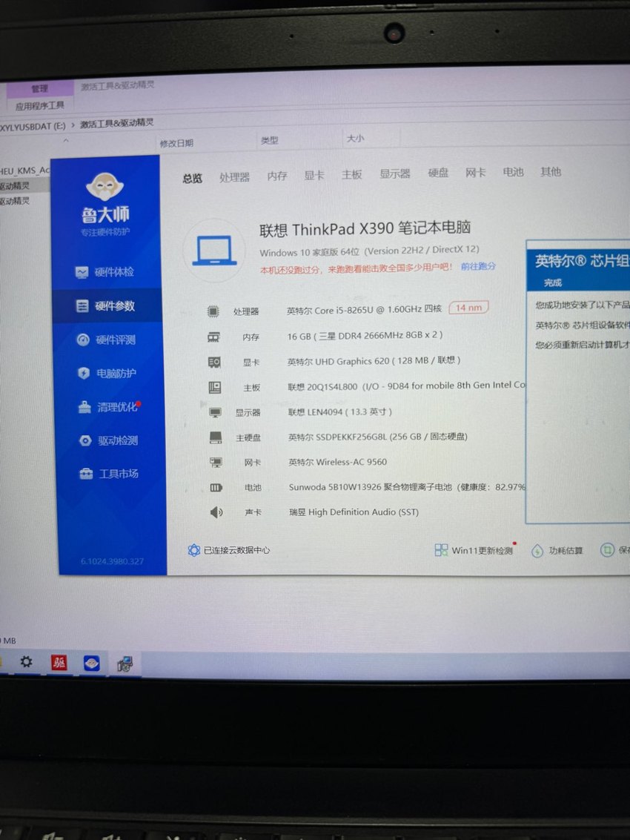630x840 pixels.
Task: Click XYLYUSBDAT (E:) in the Explorer address bar
Action: point(33,127)
